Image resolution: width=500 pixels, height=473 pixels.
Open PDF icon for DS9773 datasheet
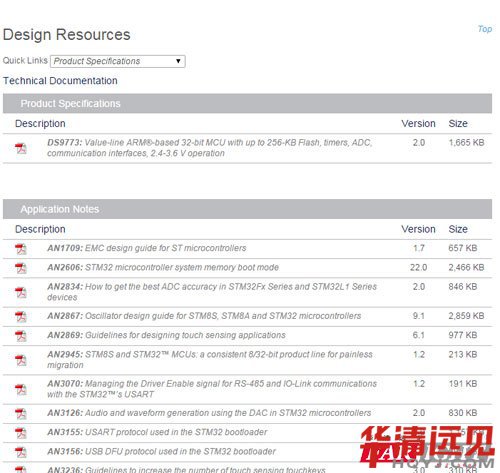pos(21,148)
